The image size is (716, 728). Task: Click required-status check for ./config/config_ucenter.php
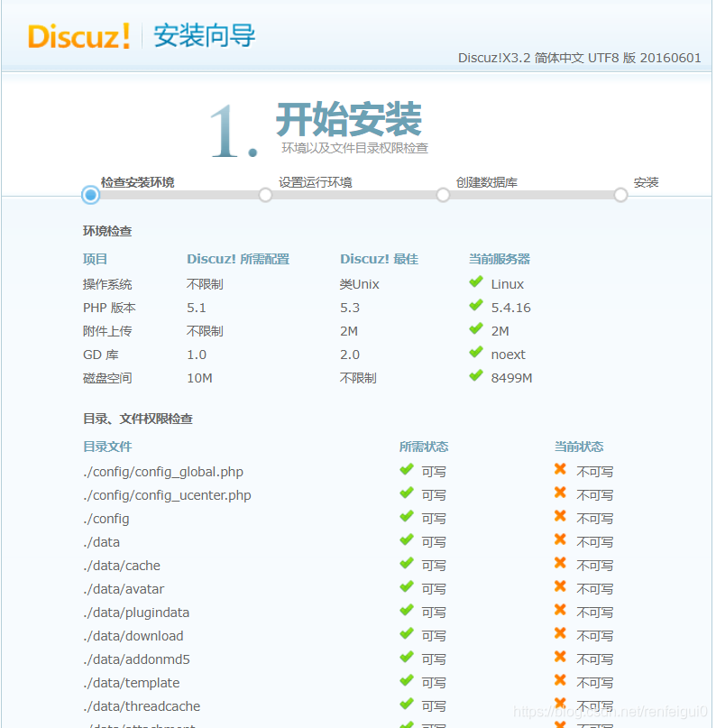407,493
